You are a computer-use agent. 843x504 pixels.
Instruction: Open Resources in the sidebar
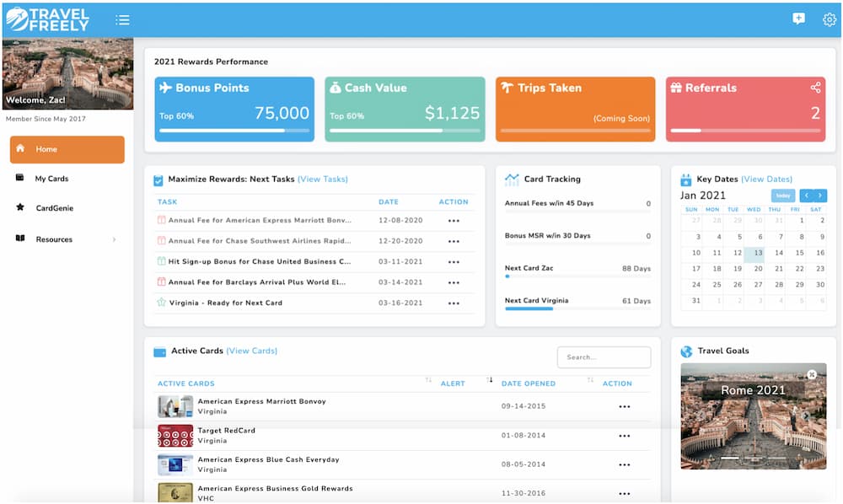pyautogui.click(x=54, y=239)
